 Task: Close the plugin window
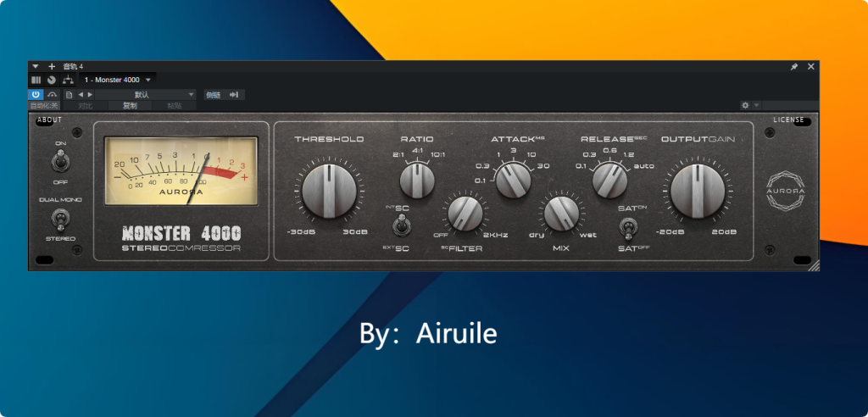pos(811,66)
